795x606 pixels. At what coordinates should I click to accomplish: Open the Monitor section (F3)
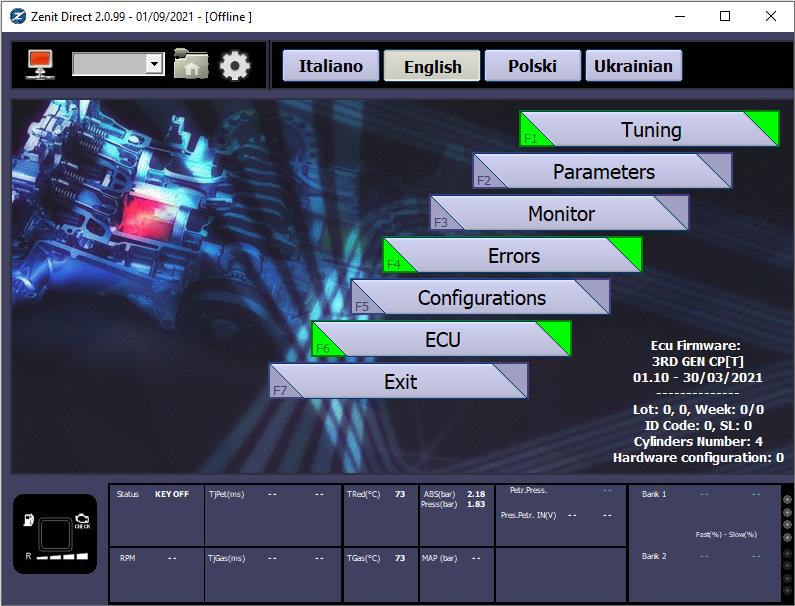(560, 213)
